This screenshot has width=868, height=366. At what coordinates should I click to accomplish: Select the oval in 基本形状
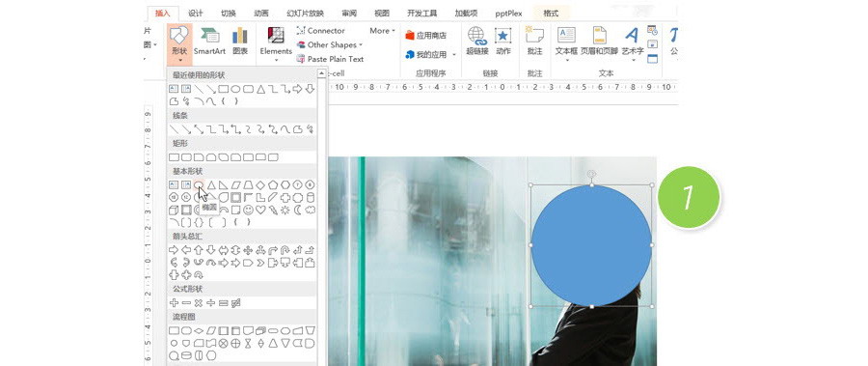(x=199, y=184)
